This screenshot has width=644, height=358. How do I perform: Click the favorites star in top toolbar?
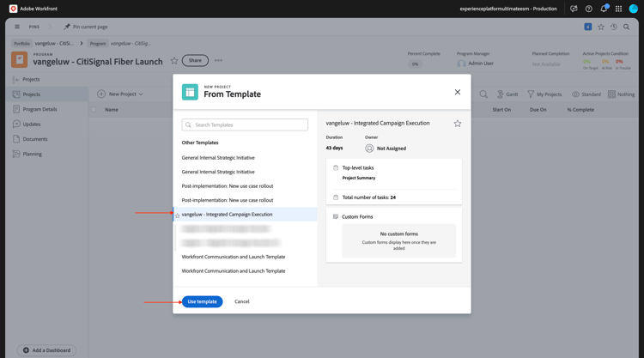pos(601,27)
